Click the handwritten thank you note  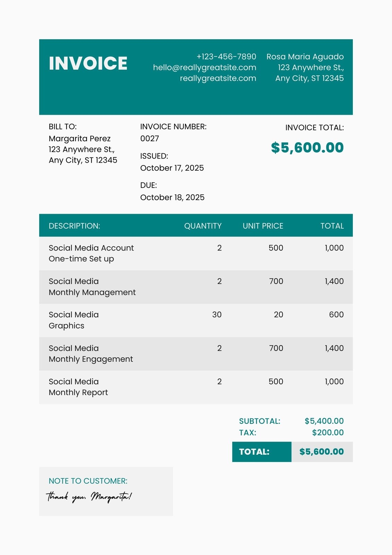pos(89,497)
